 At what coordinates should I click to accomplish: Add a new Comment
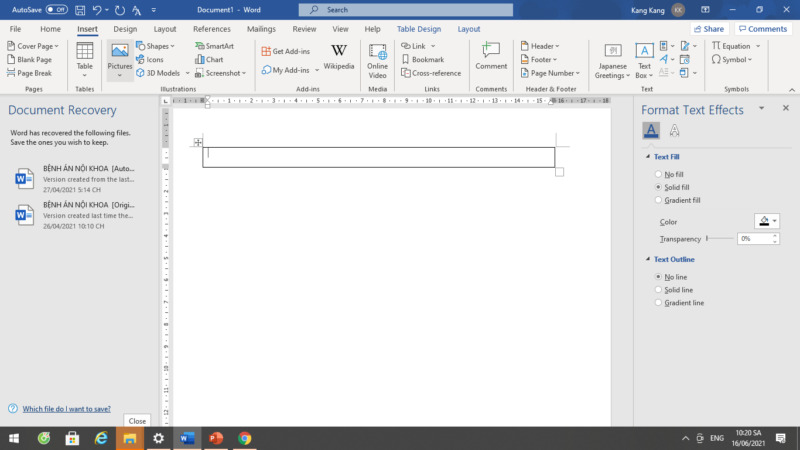click(x=491, y=56)
